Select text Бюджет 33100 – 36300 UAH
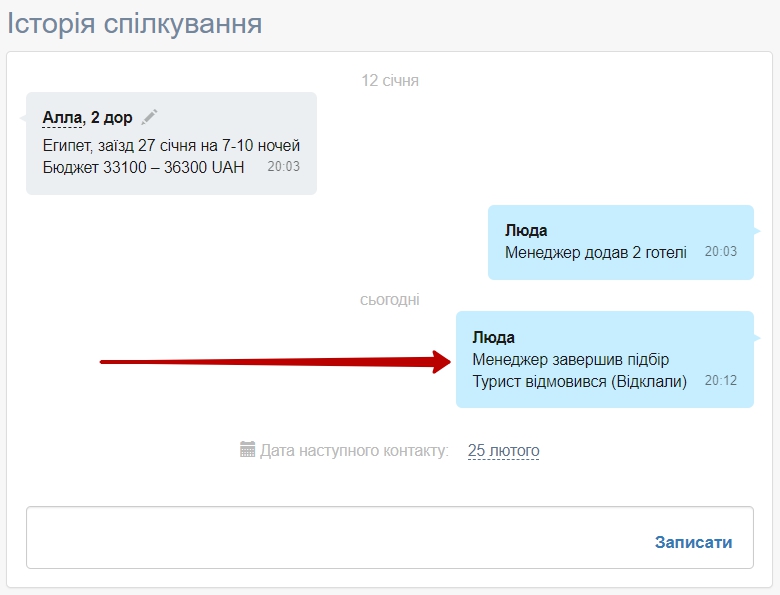Viewport: 780px width, 595px height. [x=143, y=167]
